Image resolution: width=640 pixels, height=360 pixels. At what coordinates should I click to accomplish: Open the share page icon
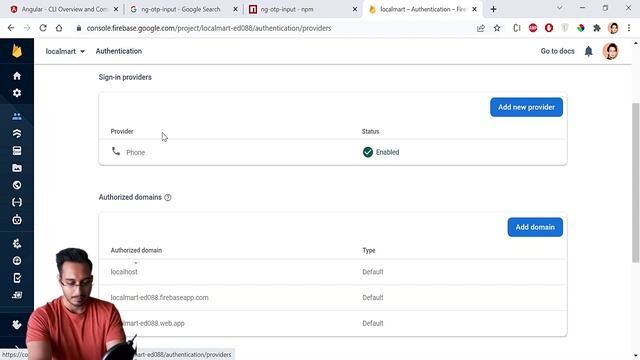(481, 28)
